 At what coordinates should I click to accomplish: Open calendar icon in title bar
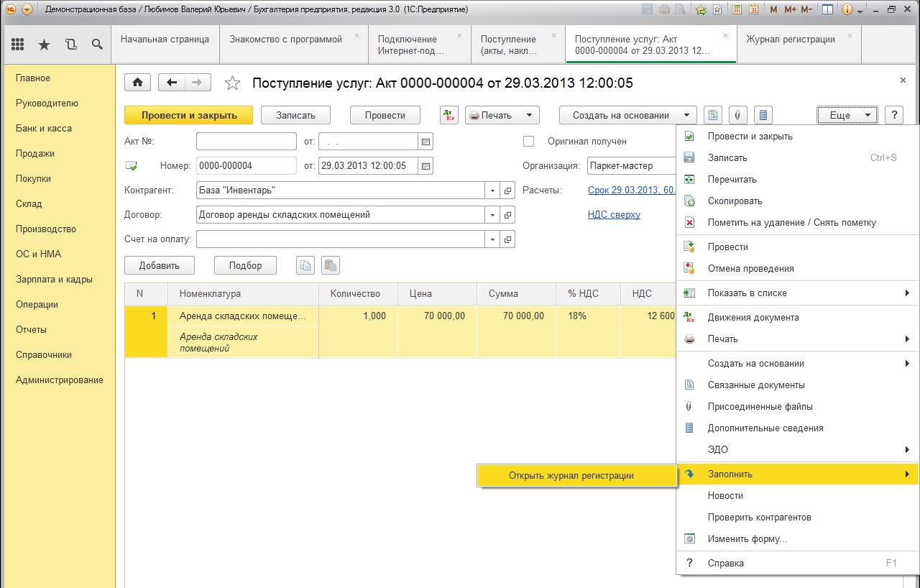[753, 10]
